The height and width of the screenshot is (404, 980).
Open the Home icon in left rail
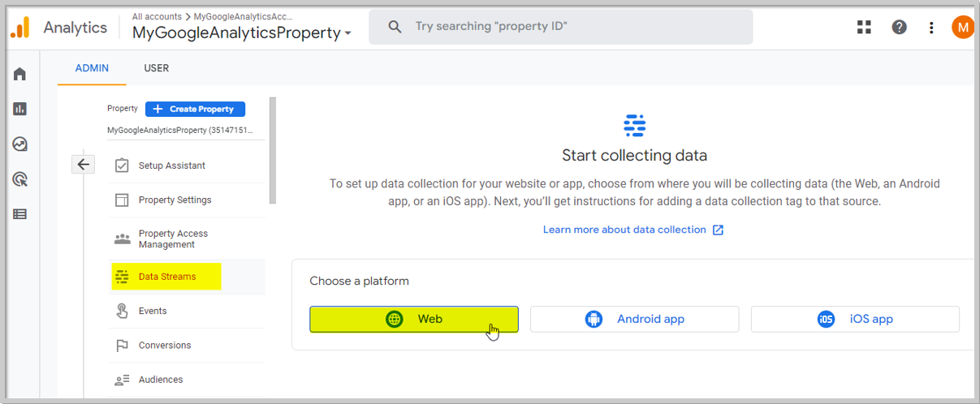20,75
